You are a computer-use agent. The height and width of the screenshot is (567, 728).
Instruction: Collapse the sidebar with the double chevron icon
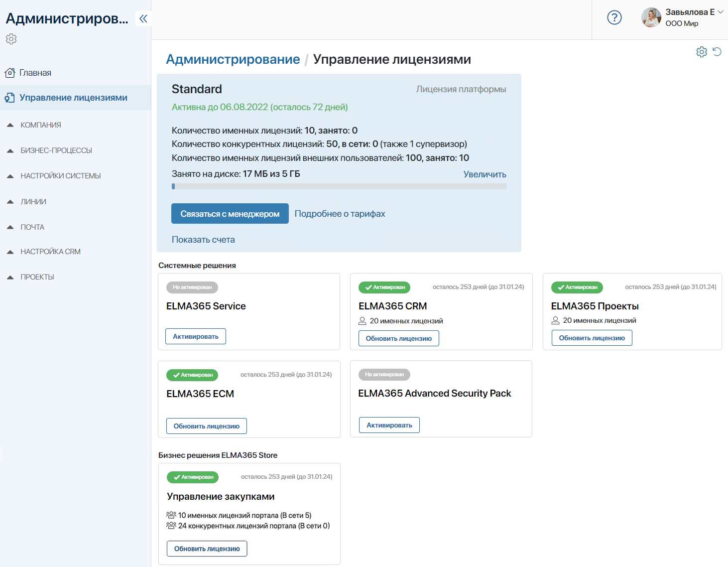[143, 19]
